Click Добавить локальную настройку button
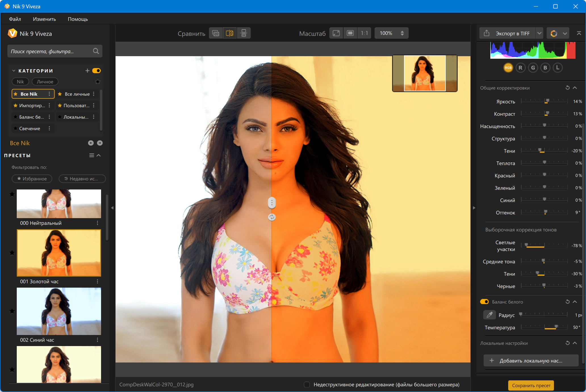 point(531,361)
